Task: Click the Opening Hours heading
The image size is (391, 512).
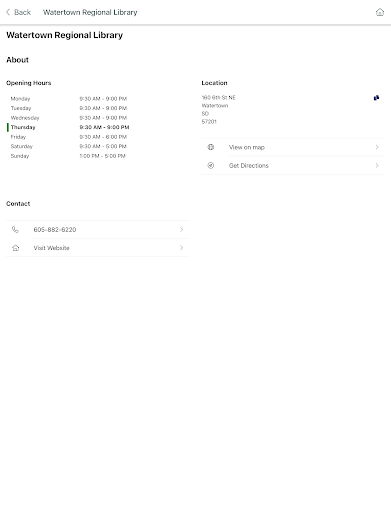Action: coord(29,83)
